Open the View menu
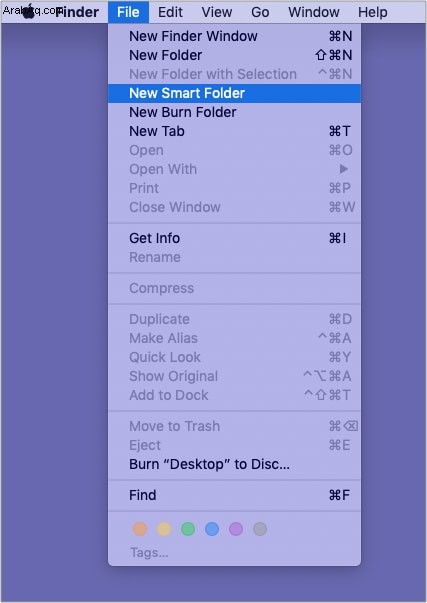The height and width of the screenshot is (603, 427). tap(217, 12)
